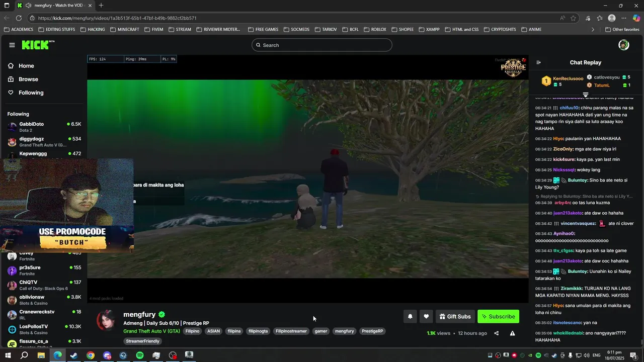The image size is (644, 362).
Task: Click the Kick Search field
Action: coord(322,45)
